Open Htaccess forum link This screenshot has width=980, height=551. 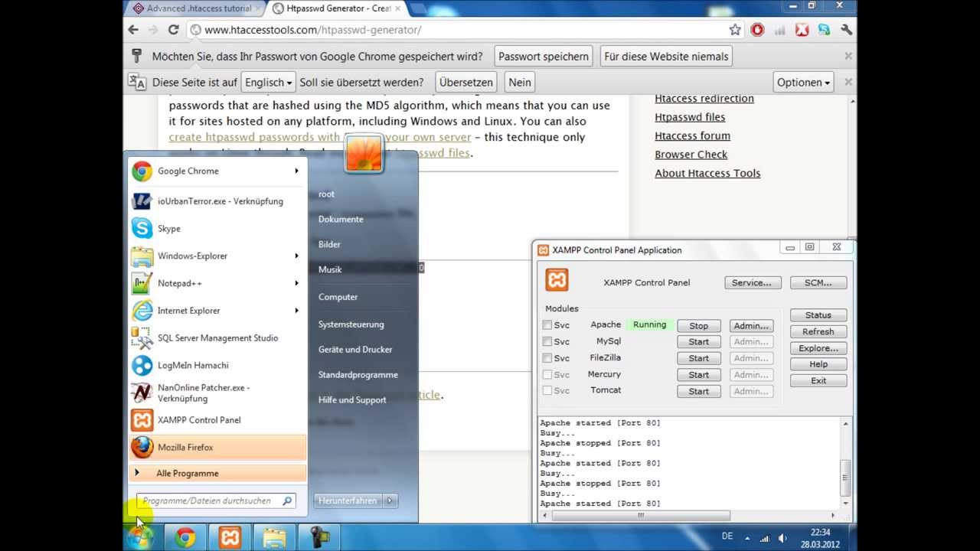pos(692,135)
